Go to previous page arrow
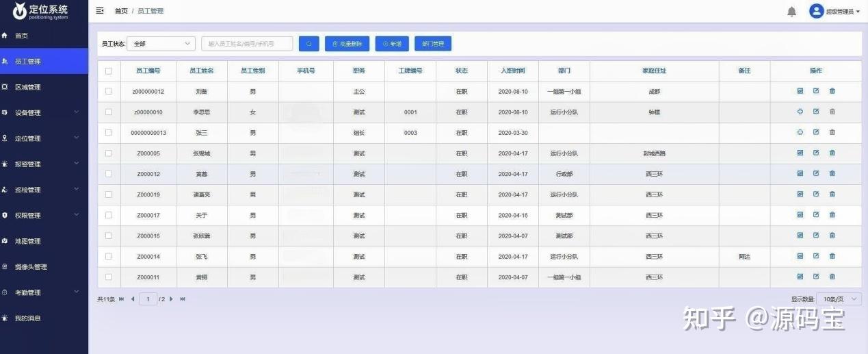 (x=133, y=299)
